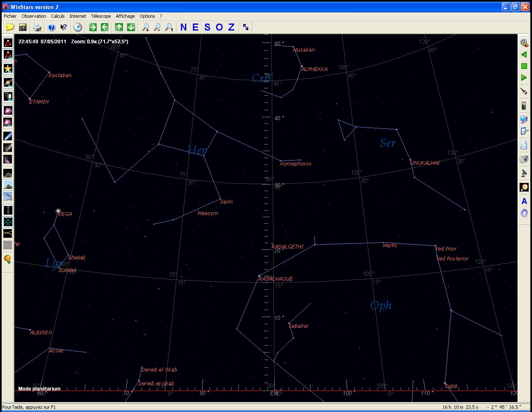Viewport: 532px width, 412px height.
Task: Click the open folder icon
Action: tap(10, 28)
